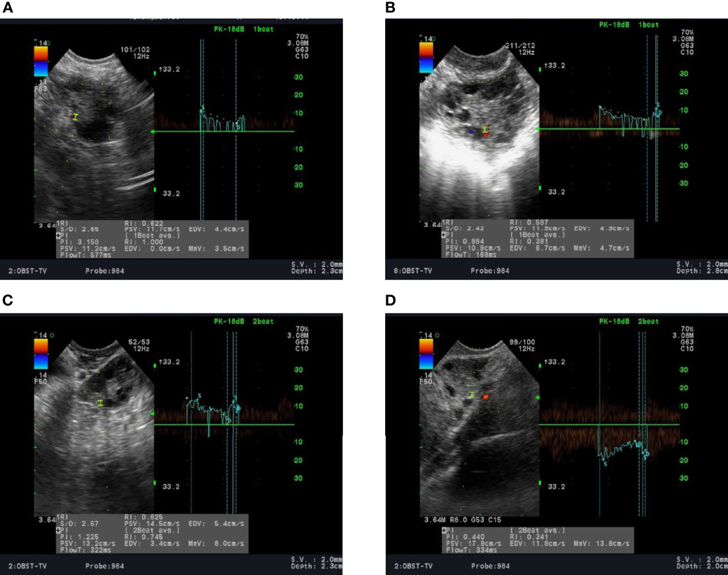Click the 'PK-18dB 1beat' header in panel A
Viewport: 728px width, 575px height.
[x=244, y=29]
